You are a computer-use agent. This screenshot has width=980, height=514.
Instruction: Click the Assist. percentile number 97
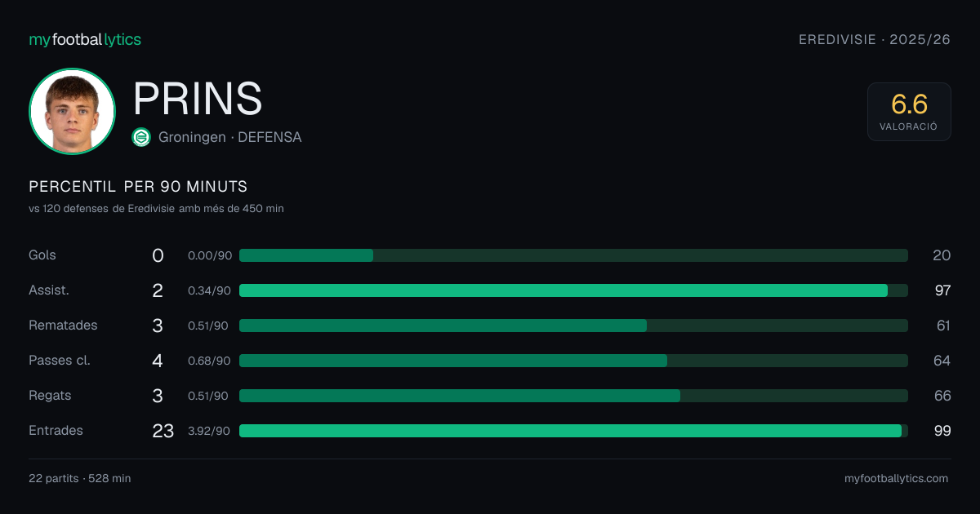942,290
